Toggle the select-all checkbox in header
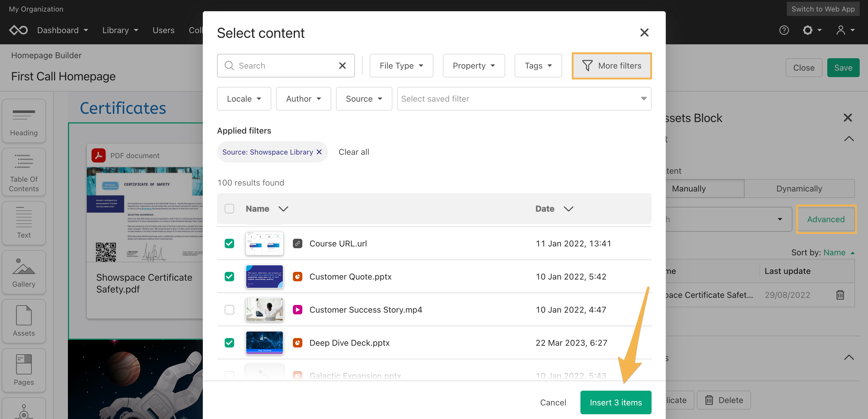This screenshot has width=868, height=419. point(229,209)
